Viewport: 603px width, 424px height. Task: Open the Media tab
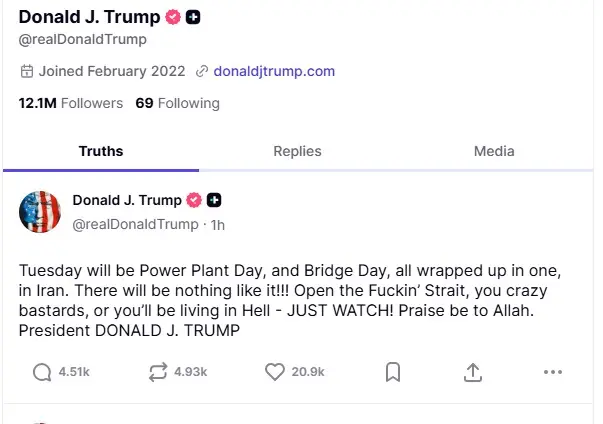click(x=494, y=151)
